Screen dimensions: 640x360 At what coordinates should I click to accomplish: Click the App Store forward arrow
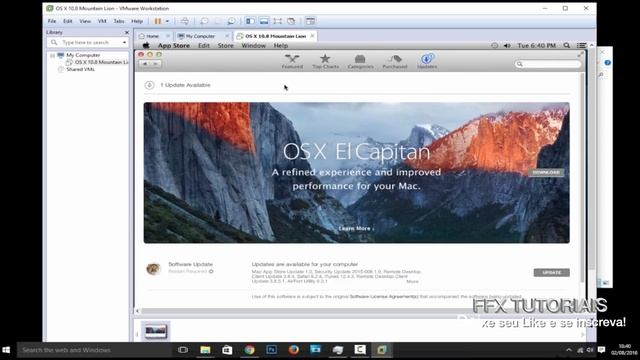coord(156,64)
